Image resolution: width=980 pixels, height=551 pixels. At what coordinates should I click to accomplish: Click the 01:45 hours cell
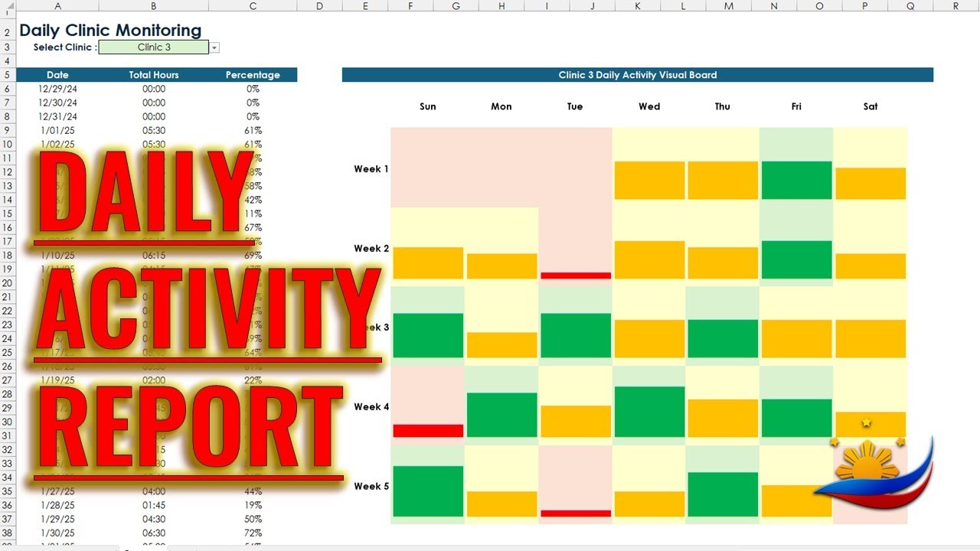(x=154, y=505)
